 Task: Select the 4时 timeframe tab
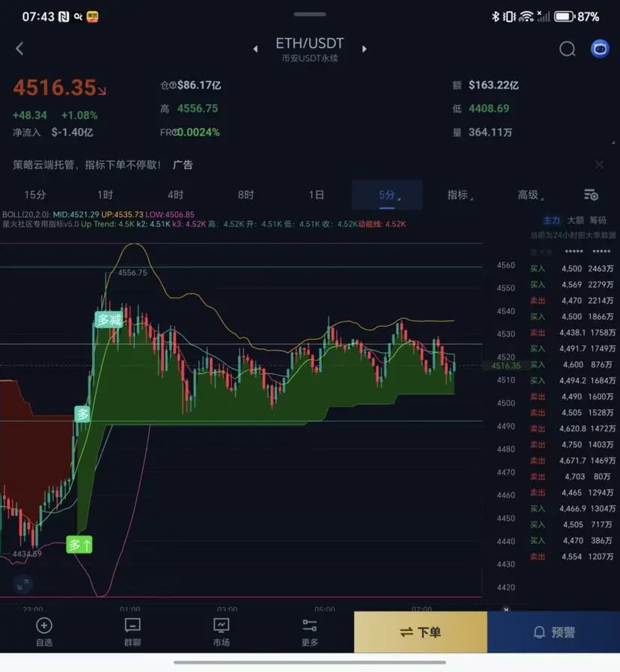(x=175, y=195)
